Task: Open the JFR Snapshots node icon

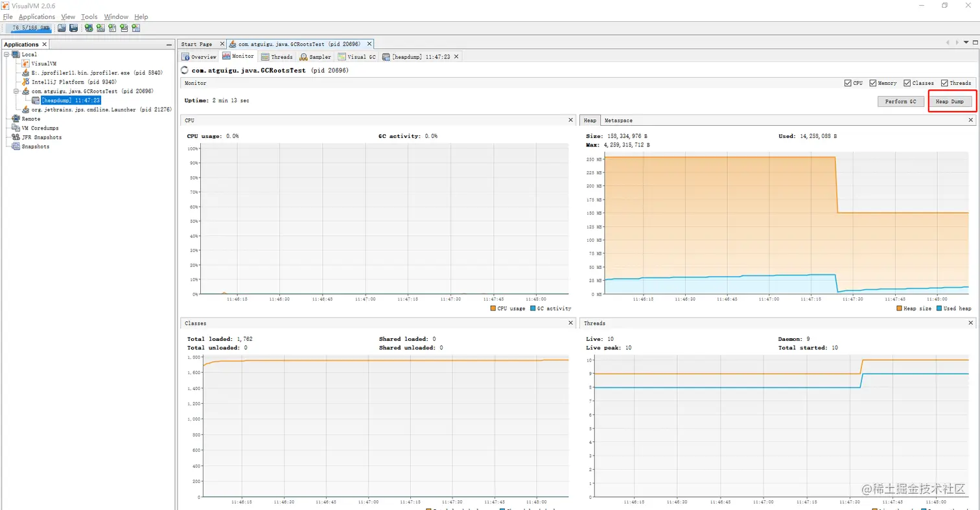Action: pos(16,137)
